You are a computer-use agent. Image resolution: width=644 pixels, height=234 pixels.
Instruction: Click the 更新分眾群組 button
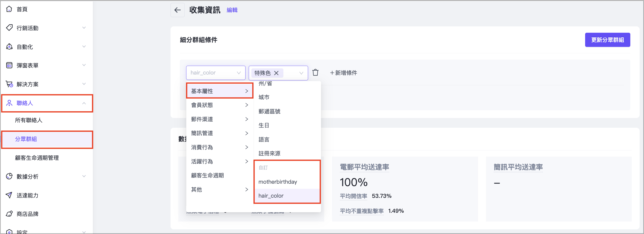[x=607, y=40]
